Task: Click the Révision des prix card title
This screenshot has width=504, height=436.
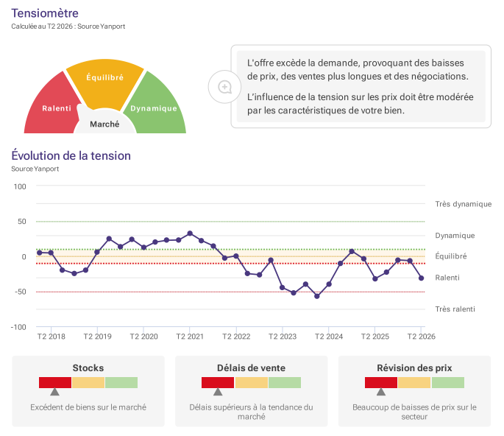Action: (414, 368)
